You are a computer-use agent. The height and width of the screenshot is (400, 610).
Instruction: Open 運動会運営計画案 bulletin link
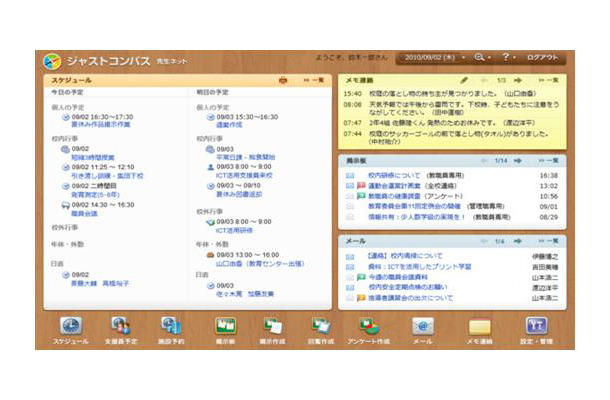click(x=394, y=186)
